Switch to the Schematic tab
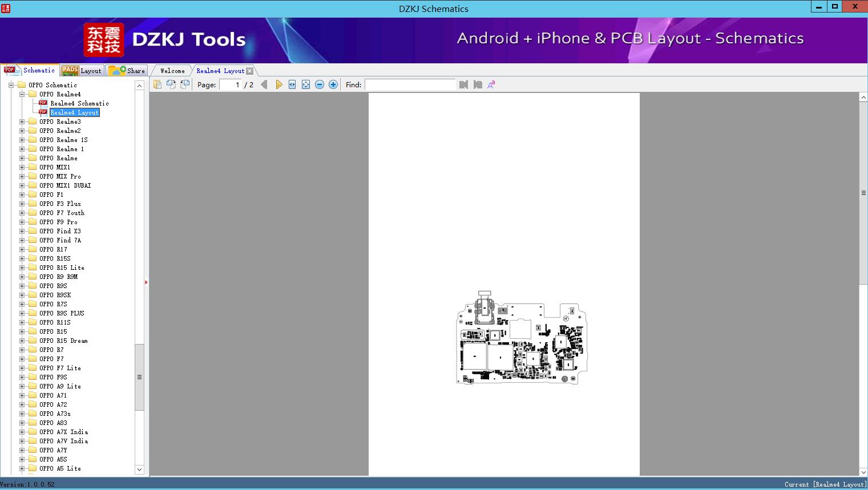This screenshot has width=868, height=490. tap(30, 70)
